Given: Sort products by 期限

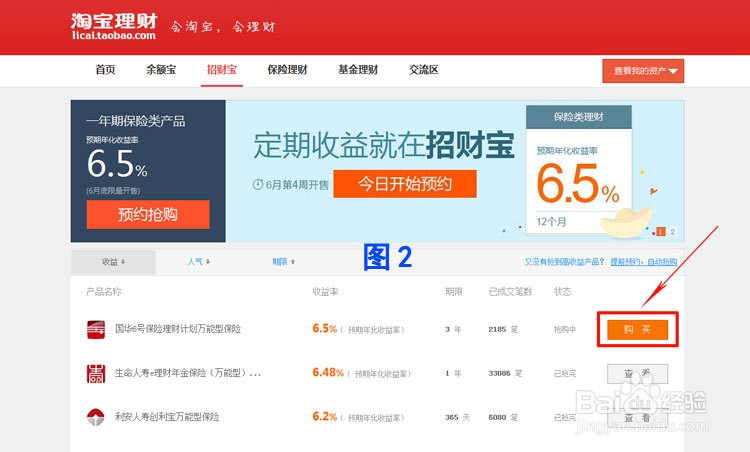Looking at the screenshot, I should point(284,262).
